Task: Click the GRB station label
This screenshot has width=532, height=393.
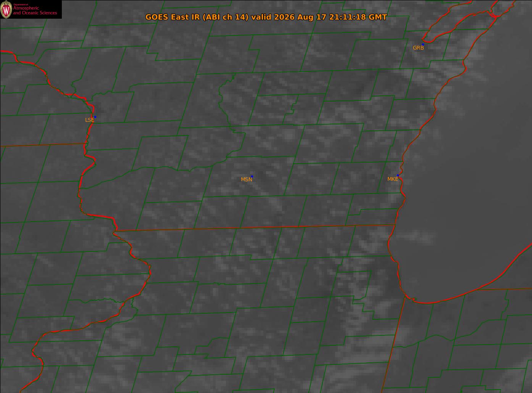Action: (x=418, y=48)
